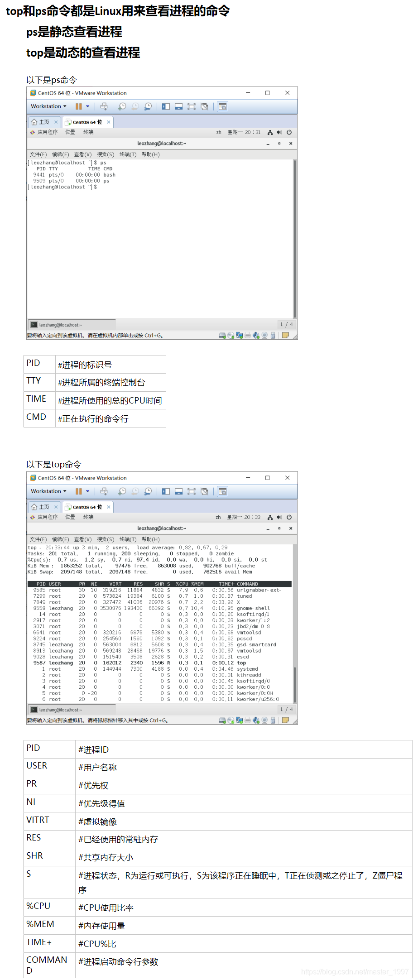
Task: Open 终端(T) menu in ps terminal
Action: tap(128, 154)
